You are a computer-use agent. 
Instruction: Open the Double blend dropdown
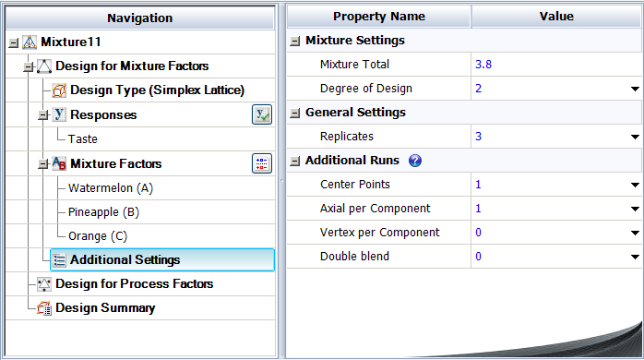[x=635, y=257]
